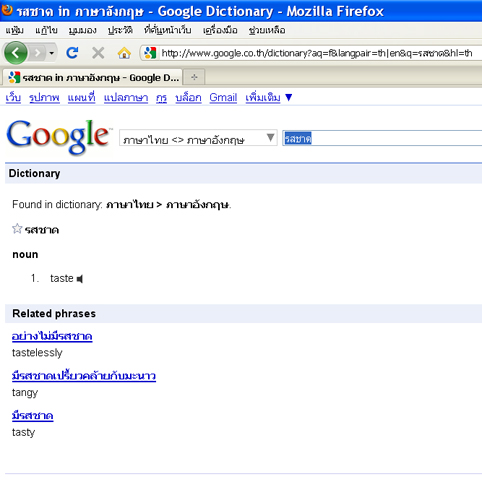482x482 pixels.
Task: Play pronunciation speaker icon next to taste
Action: coord(80,279)
